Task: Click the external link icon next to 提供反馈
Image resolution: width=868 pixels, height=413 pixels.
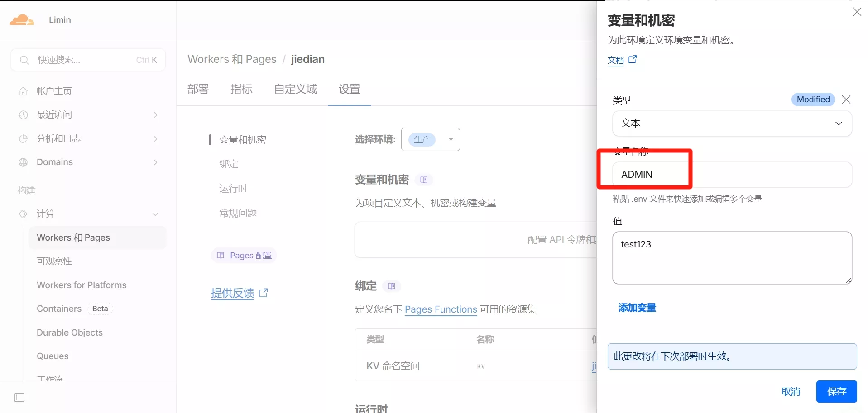Action: coord(264,293)
